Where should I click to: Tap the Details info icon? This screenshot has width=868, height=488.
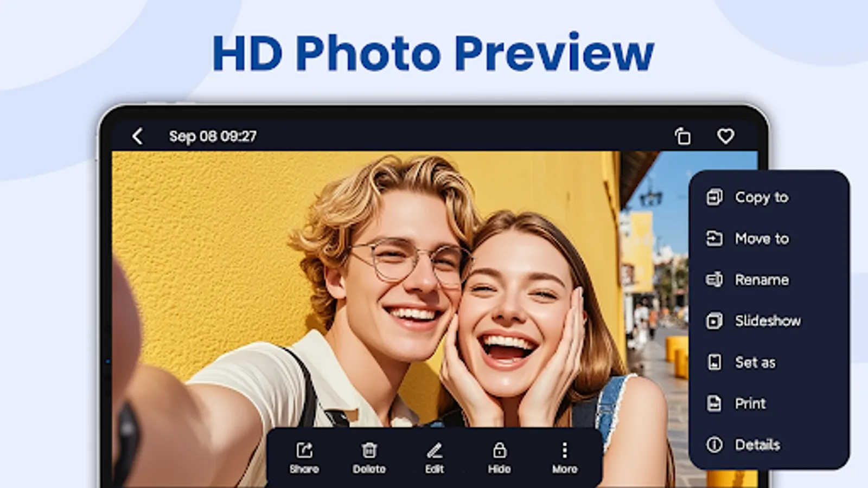716,445
